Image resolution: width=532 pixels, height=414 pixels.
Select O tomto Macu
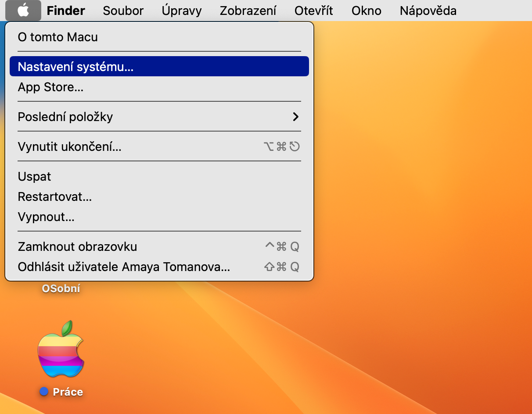click(159, 37)
